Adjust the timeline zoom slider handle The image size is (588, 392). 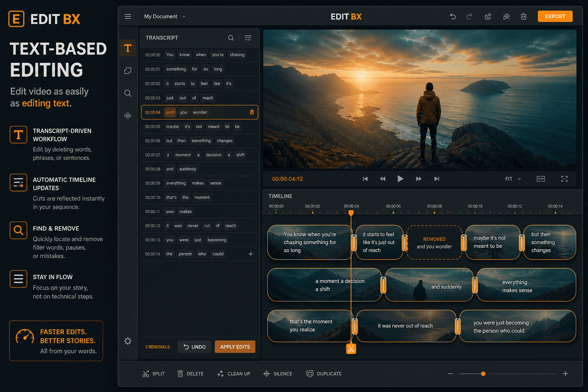tap(483, 374)
